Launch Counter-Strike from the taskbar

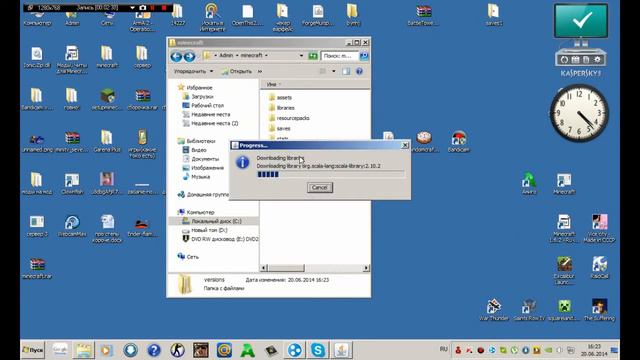(x=177, y=350)
